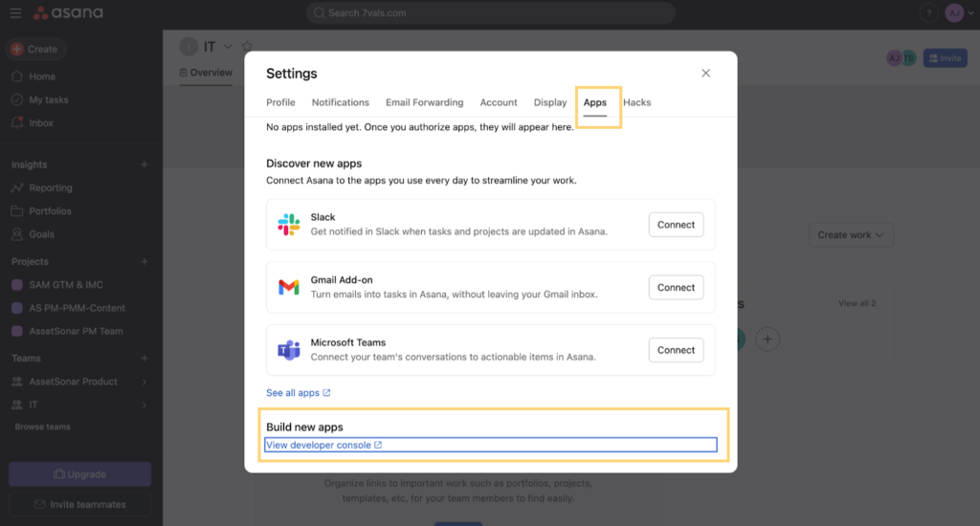Close the Settings dialog

(705, 73)
